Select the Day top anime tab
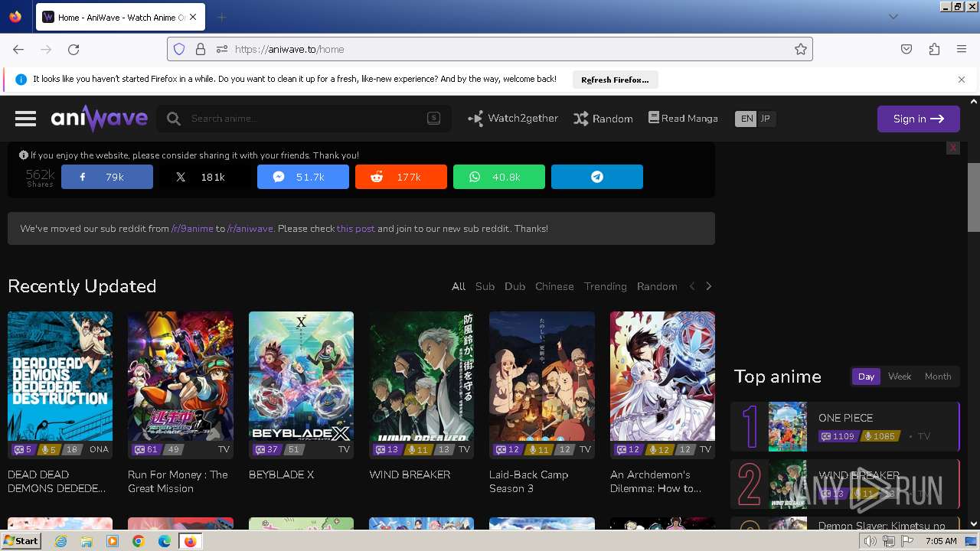The image size is (980, 551). point(867,377)
